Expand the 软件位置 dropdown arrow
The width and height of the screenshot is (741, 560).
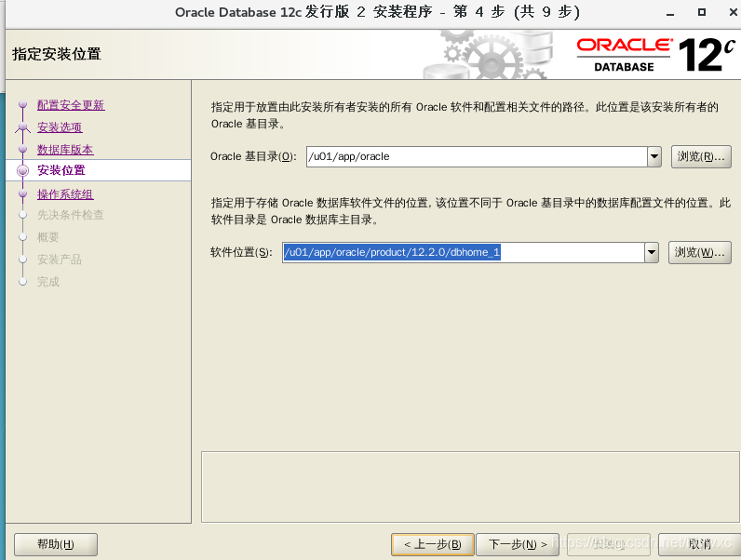click(652, 252)
